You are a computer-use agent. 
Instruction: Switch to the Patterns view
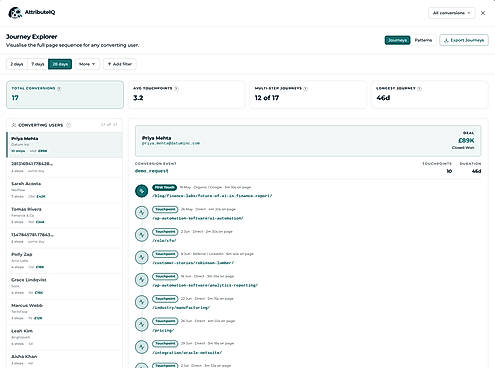tap(423, 40)
